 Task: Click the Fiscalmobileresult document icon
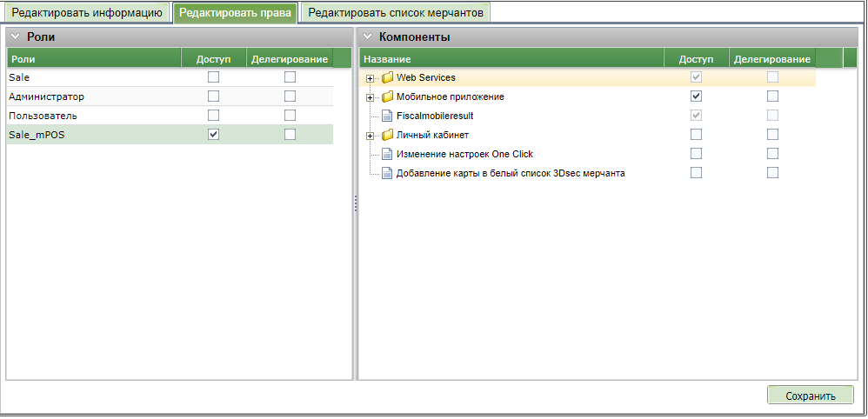click(387, 116)
